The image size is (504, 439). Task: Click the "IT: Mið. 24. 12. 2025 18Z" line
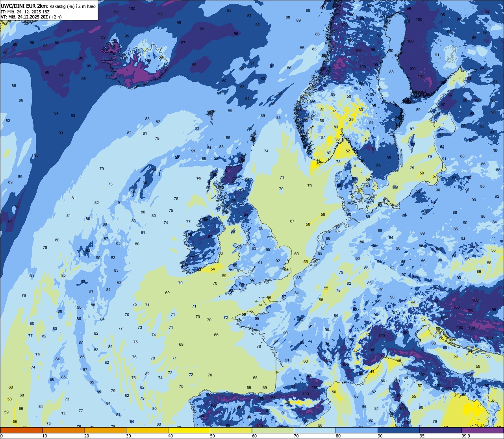tap(24, 12)
